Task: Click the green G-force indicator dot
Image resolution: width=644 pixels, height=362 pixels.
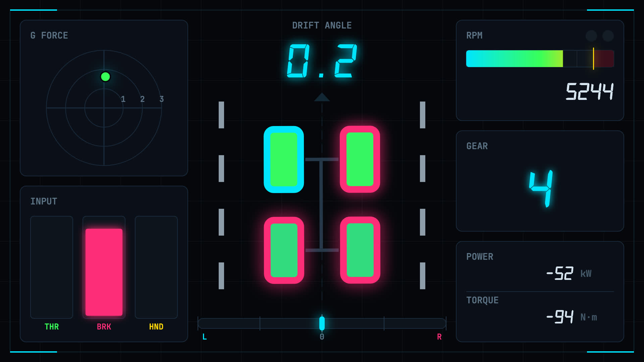Action: pos(105,77)
